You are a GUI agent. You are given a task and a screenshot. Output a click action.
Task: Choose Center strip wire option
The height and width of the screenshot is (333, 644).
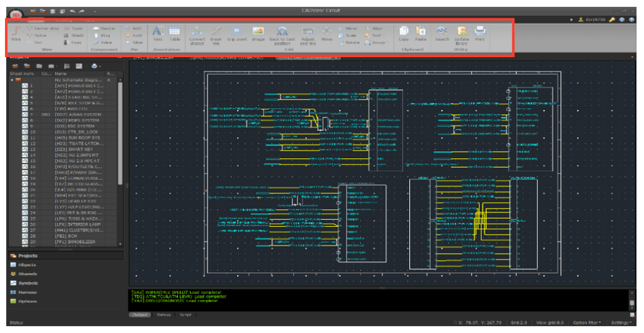tap(43, 29)
